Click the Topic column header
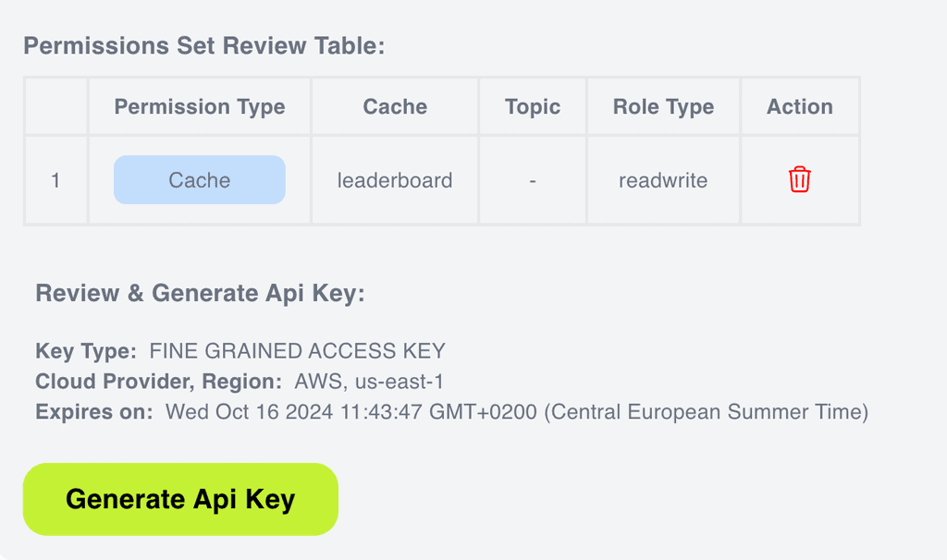Viewport: 947px width, 560px height. pos(533,107)
